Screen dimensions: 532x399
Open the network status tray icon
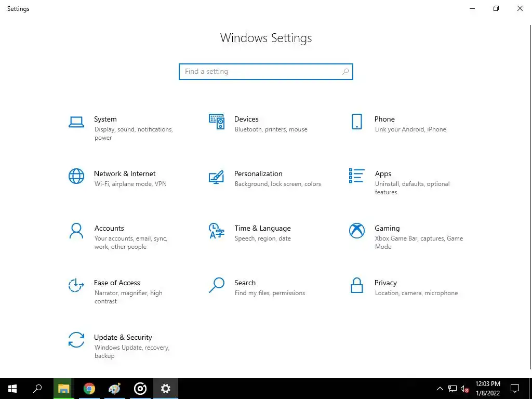453,389
